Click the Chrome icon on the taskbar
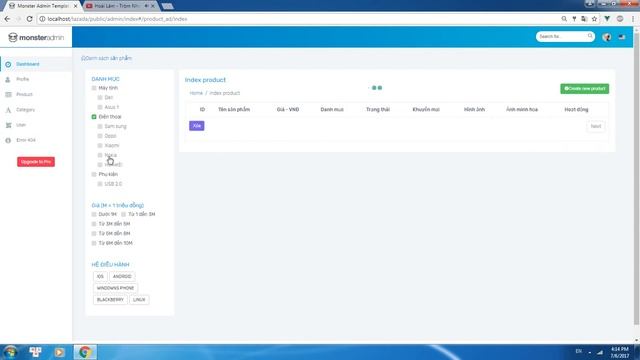 coord(85,352)
